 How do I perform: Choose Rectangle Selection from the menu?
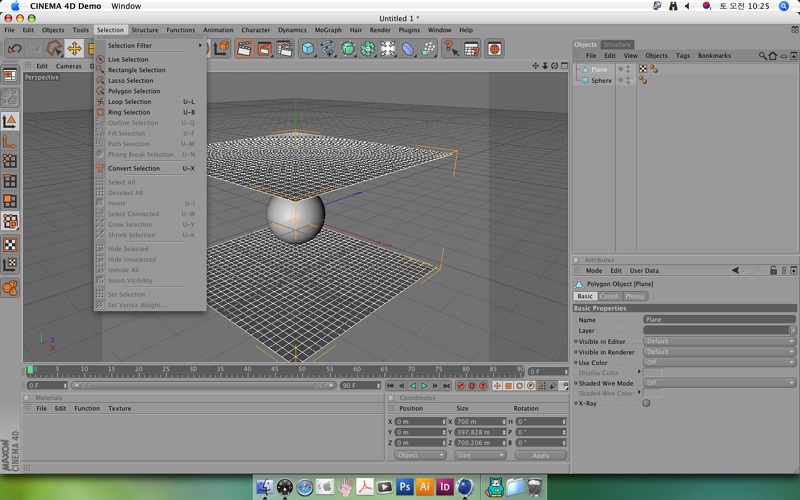[137, 70]
